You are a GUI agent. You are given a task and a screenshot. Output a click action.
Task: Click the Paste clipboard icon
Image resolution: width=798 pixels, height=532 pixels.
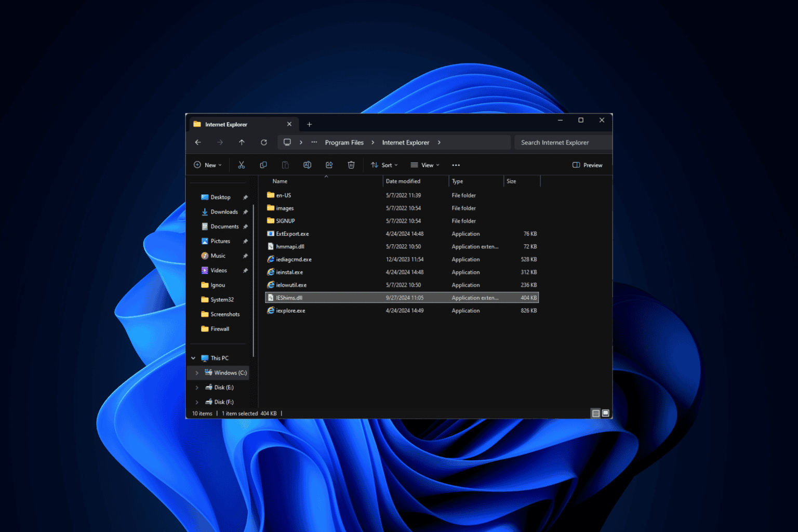pyautogui.click(x=285, y=165)
